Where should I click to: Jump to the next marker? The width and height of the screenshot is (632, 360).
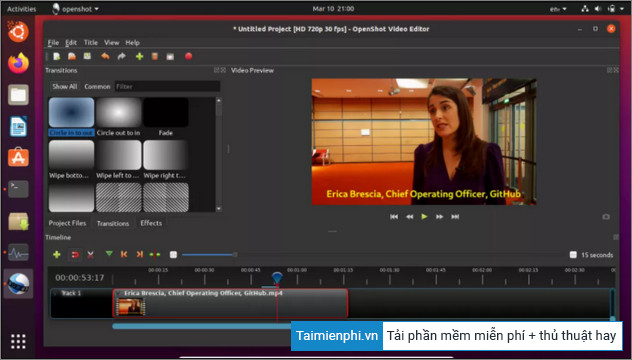139,254
